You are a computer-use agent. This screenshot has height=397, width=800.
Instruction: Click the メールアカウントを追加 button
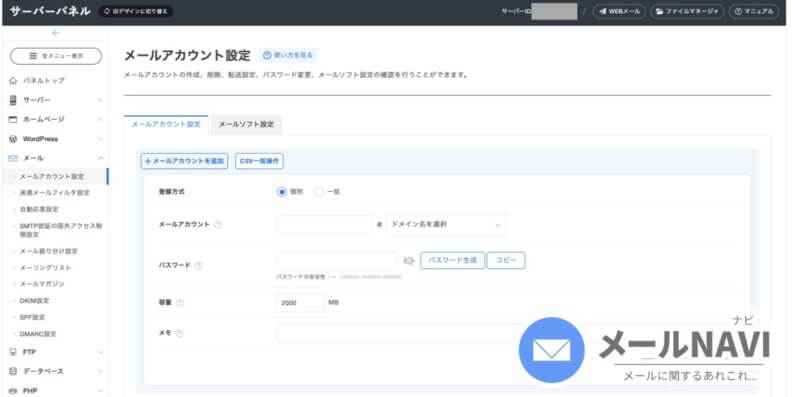(184, 161)
